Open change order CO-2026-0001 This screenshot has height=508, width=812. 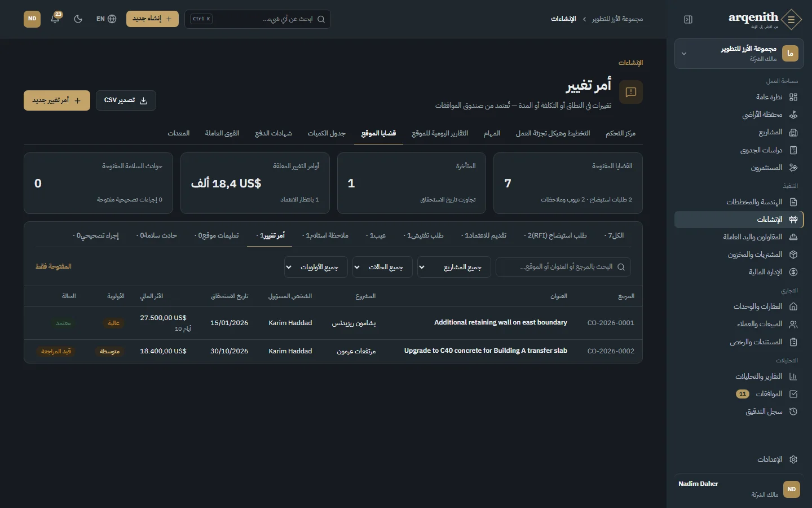(x=333, y=323)
